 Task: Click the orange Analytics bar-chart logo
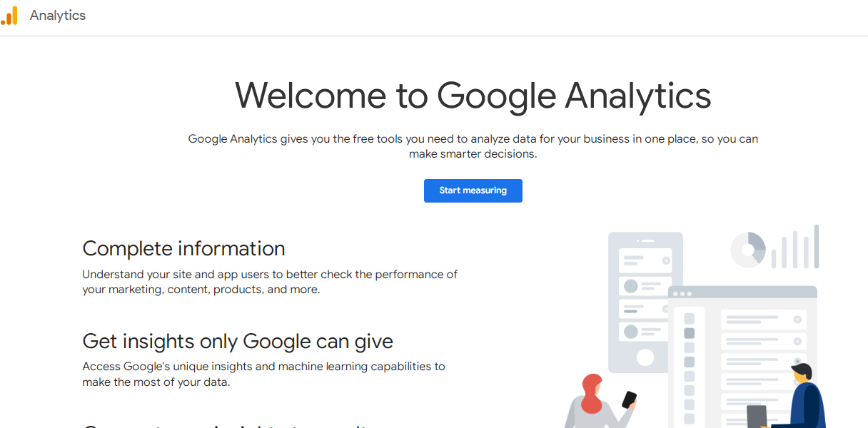click(9, 16)
